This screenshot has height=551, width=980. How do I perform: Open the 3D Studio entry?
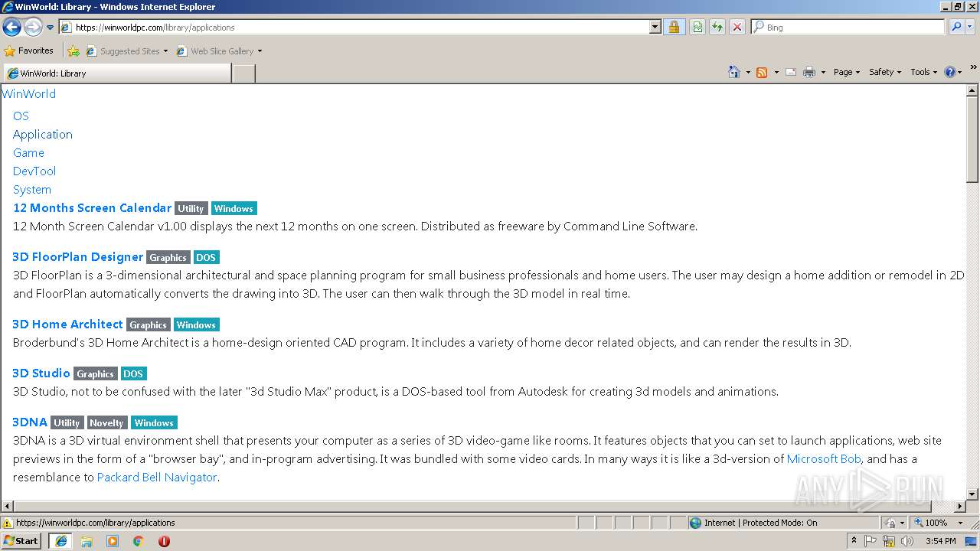tap(41, 373)
